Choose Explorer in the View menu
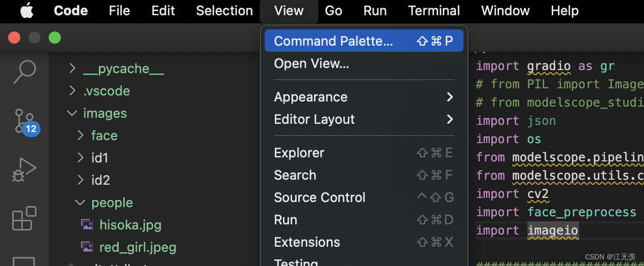Image resolution: width=644 pixels, height=266 pixels. [299, 153]
